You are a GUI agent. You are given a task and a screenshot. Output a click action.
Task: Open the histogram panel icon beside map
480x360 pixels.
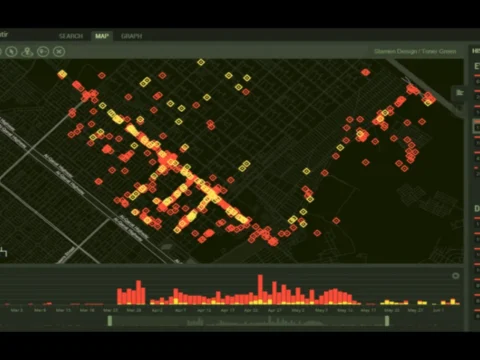[460, 93]
